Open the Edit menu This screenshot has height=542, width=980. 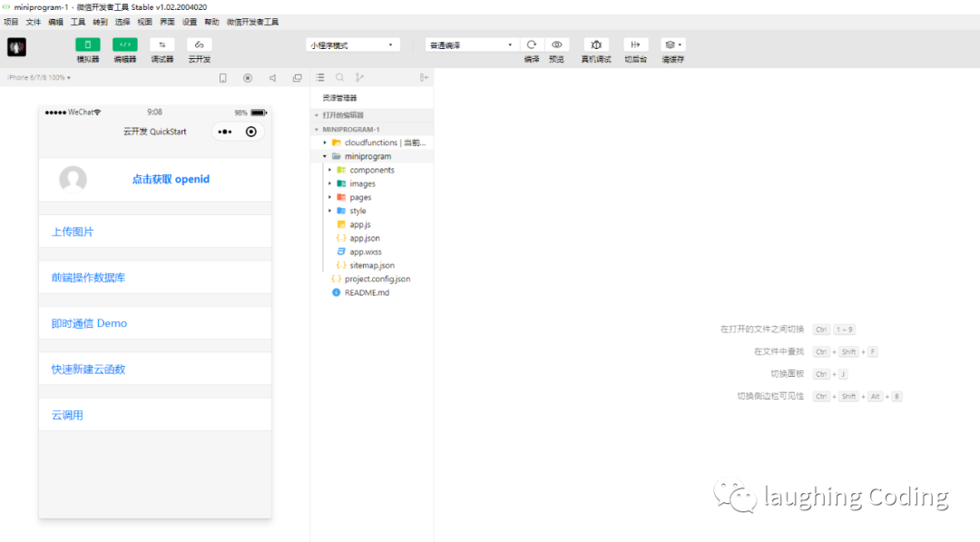tap(55, 22)
